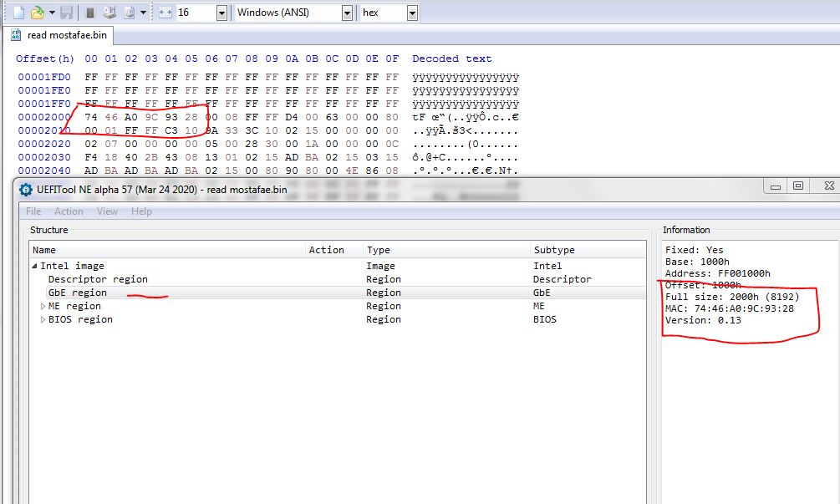Image resolution: width=840 pixels, height=504 pixels.
Task: Open the hex offset base dropdown
Action: pos(412,13)
